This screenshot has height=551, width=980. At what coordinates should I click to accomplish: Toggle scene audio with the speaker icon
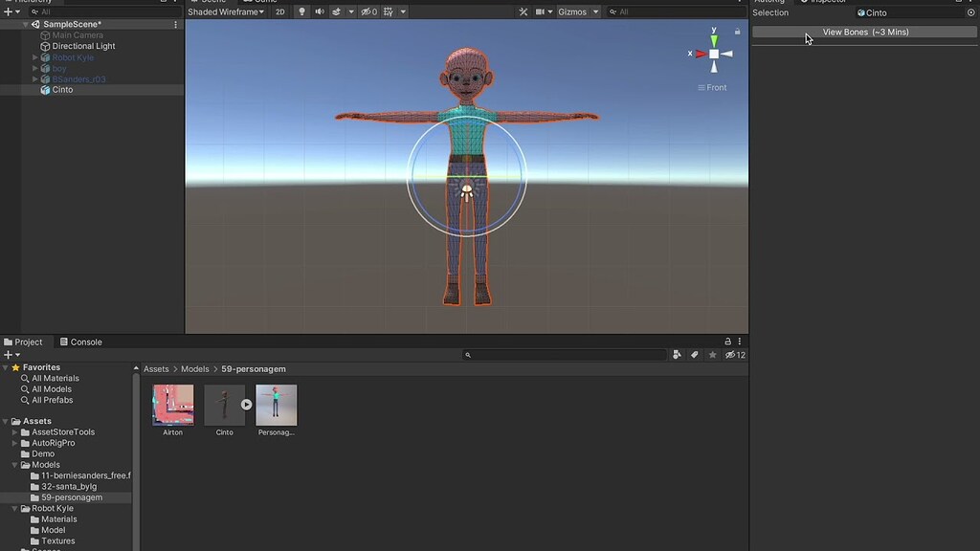[x=319, y=11]
